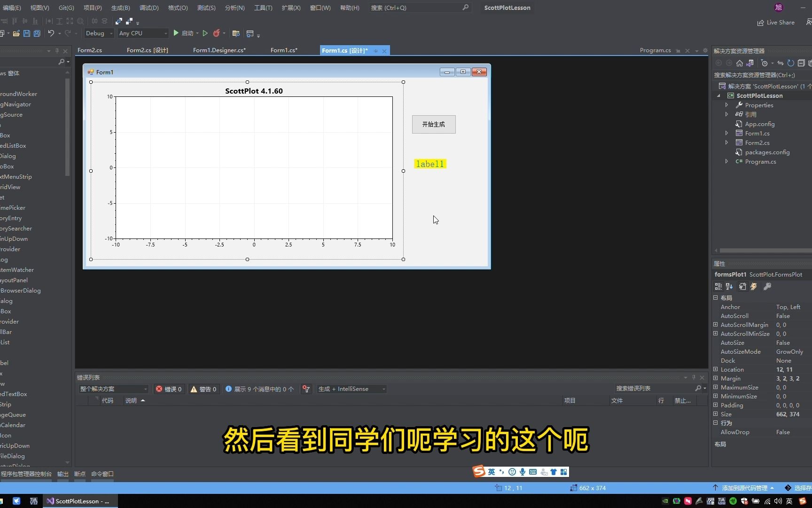The image size is (812, 508).
Task: Click the Home icon in Solution Explorer toolbar
Action: tap(739, 63)
